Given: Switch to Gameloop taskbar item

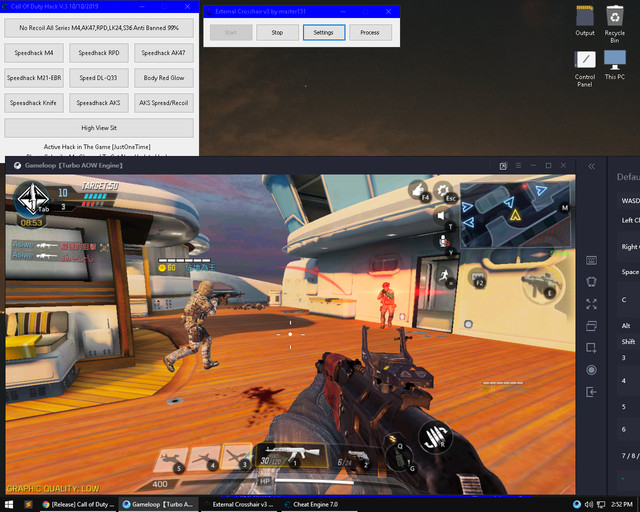Looking at the screenshot, I should pos(158,505).
